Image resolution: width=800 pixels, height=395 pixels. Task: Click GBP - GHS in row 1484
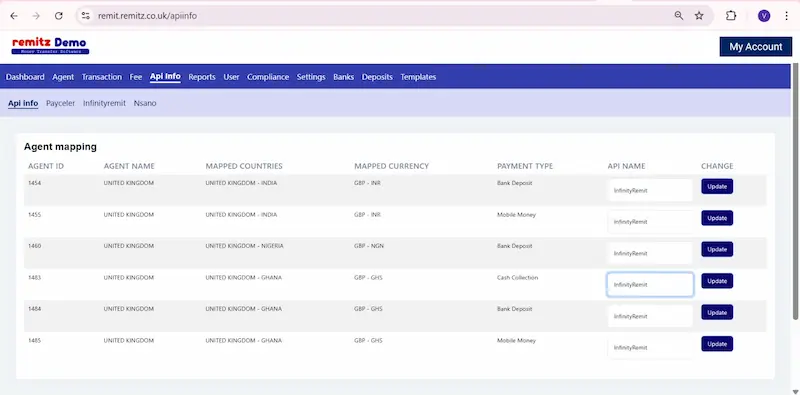click(x=368, y=309)
